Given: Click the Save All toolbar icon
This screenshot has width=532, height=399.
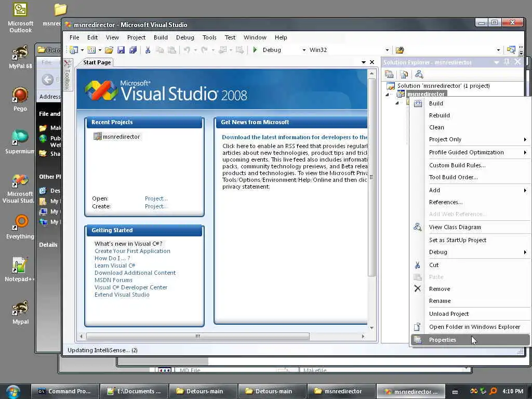Looking at the screenshot, I should click(132, 50).
